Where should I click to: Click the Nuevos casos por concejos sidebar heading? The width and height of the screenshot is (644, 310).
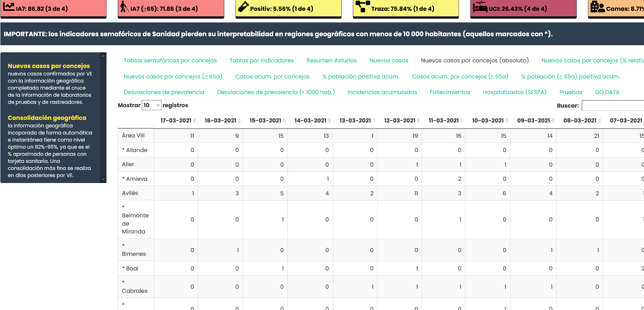49,66
